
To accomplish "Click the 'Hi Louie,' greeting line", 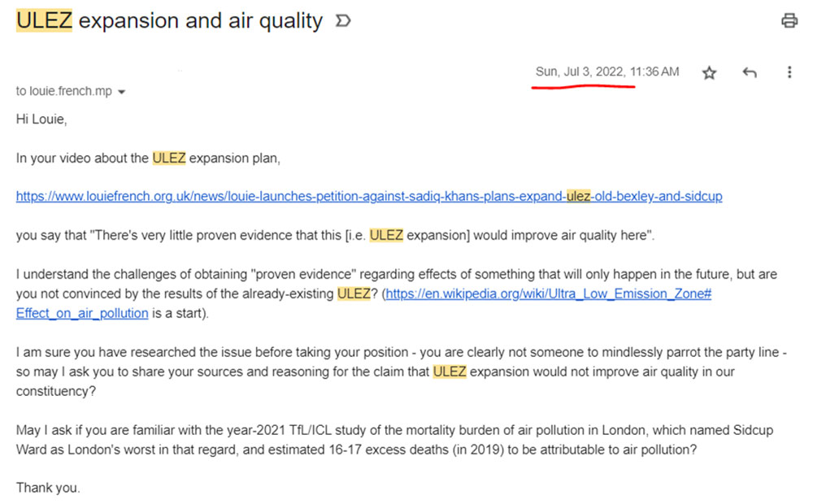I will pyautogui.click(x=41, y=119).
